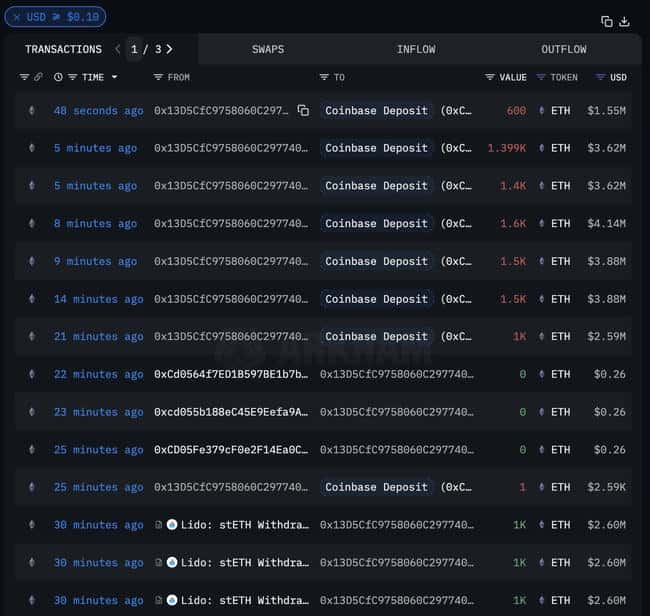The height and width of the screenshot is (616, 650).
Task: Click the 1.6K value in the 8 minutes row
Action: (513, 224)
